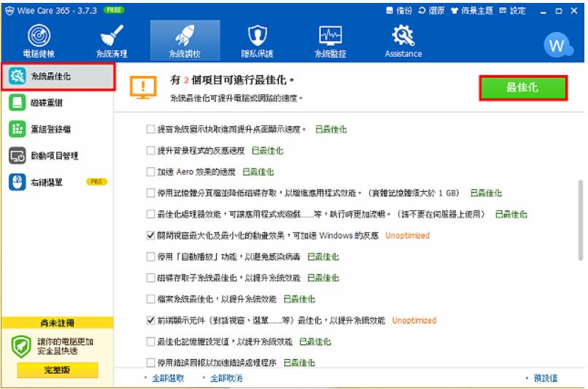Select the system optimizer sidebar icon
588x389 pixels.
[17, 76]
